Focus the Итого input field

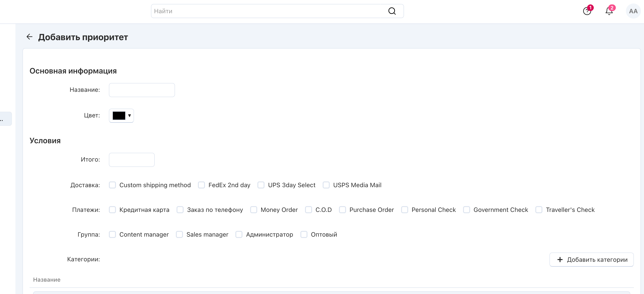point(132,160)
